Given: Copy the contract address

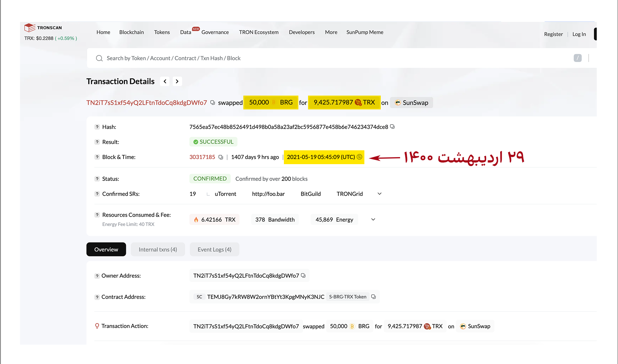Looking at the screenshot, I should click(x=373, y=297).
